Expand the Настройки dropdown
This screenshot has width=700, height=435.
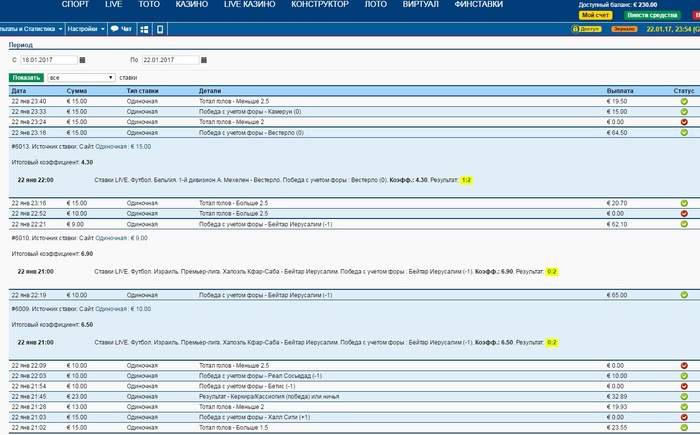click(x=86, y=29)
